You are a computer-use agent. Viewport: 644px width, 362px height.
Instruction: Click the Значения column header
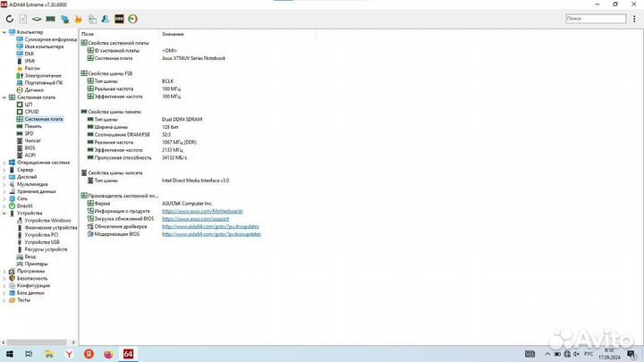(173, 34)
